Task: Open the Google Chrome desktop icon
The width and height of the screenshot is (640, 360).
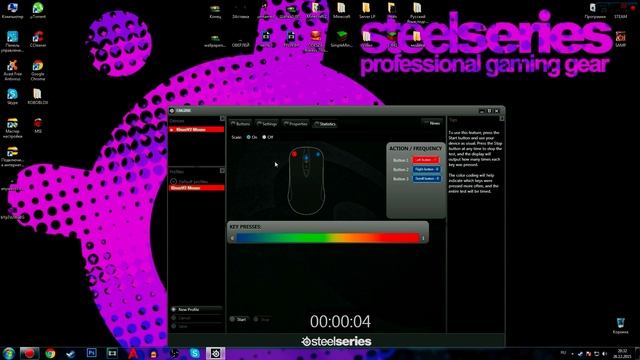Action: (38, 70)
